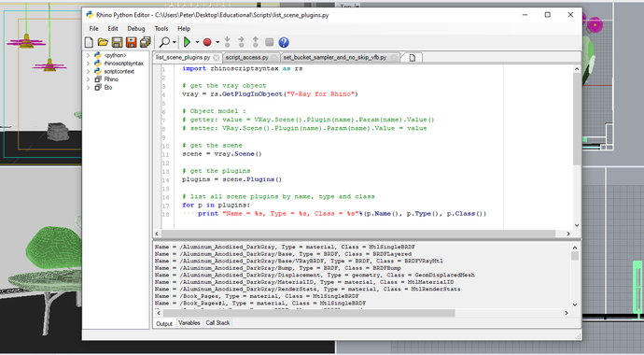Viewport: 644px width, 355px height.
Task: Expand the rhinoscriptsyntax tree node
Action: click(88, 64)
